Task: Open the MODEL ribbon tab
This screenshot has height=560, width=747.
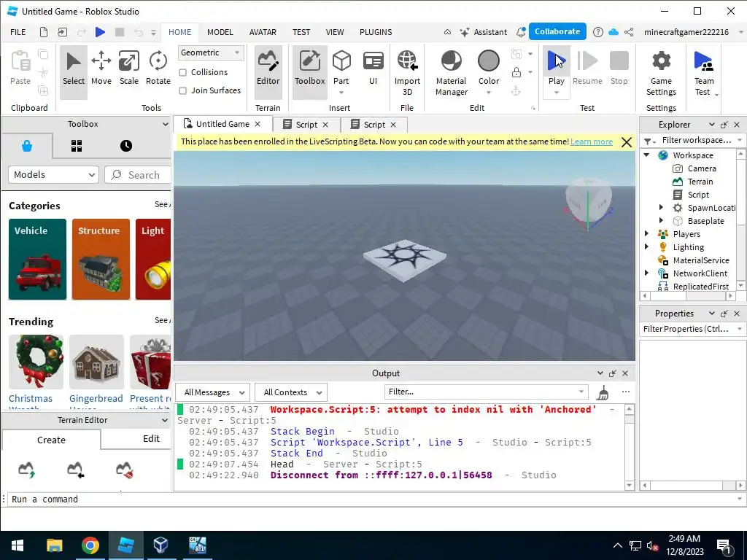Action: coord(220,32)
